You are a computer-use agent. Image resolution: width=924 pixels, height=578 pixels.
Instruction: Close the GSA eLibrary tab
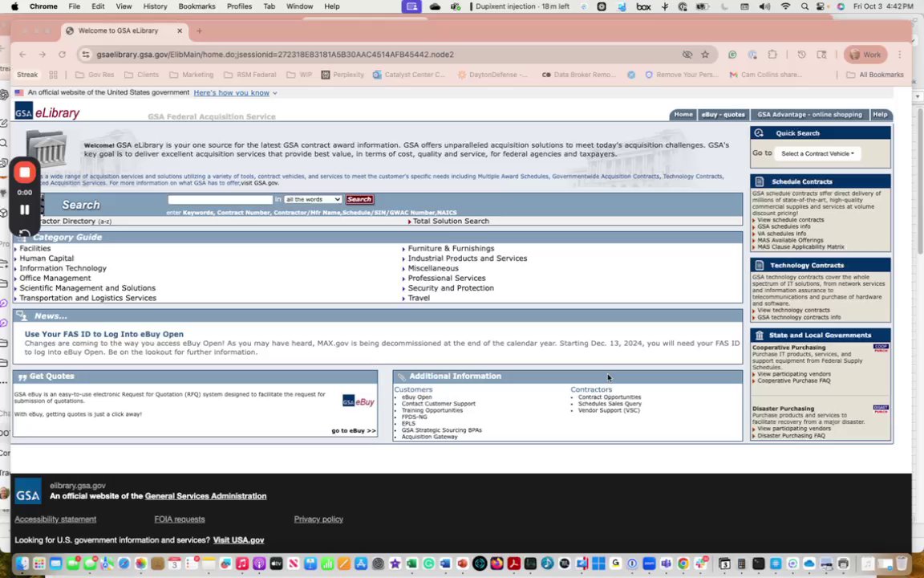tap(180, 31)
